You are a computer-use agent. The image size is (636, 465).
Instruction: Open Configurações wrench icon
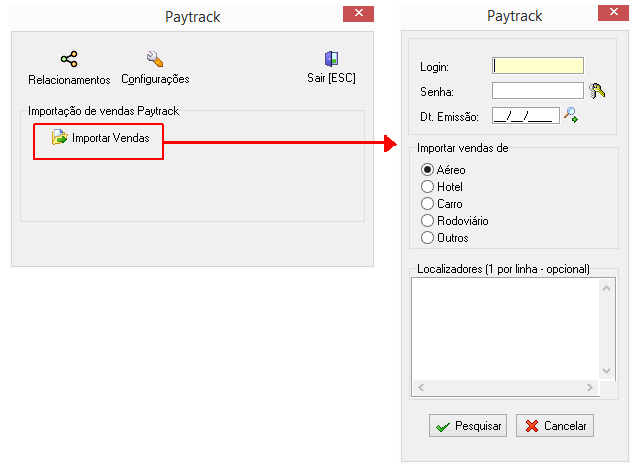[x=155, y=59]
